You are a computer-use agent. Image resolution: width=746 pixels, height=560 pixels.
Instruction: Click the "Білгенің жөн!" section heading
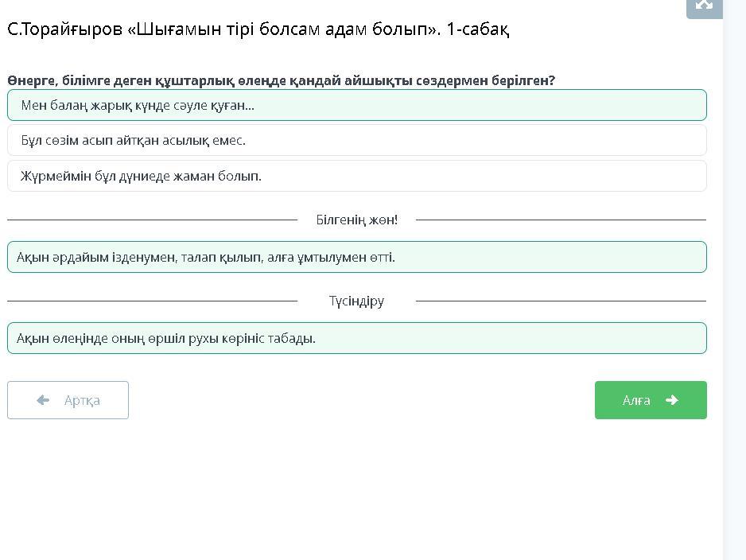tap(356, 220)
